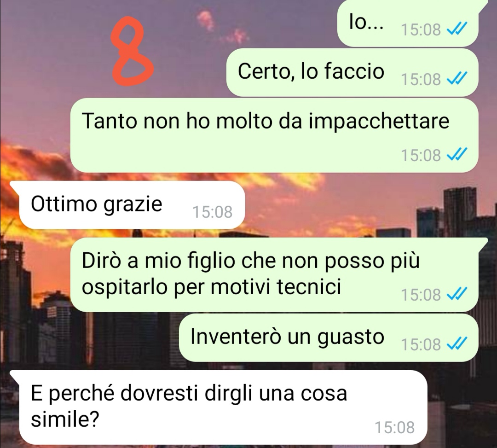Click the 15:08 timestamp on 'simile?' message
Image resolution: width=497 pixels, height=448 pixels.
point(395,427)
